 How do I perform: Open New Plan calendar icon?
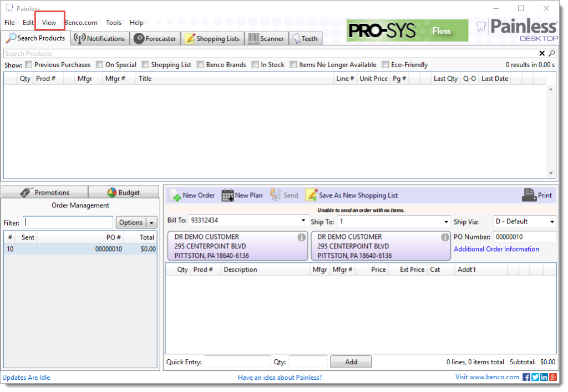(227, 195)
